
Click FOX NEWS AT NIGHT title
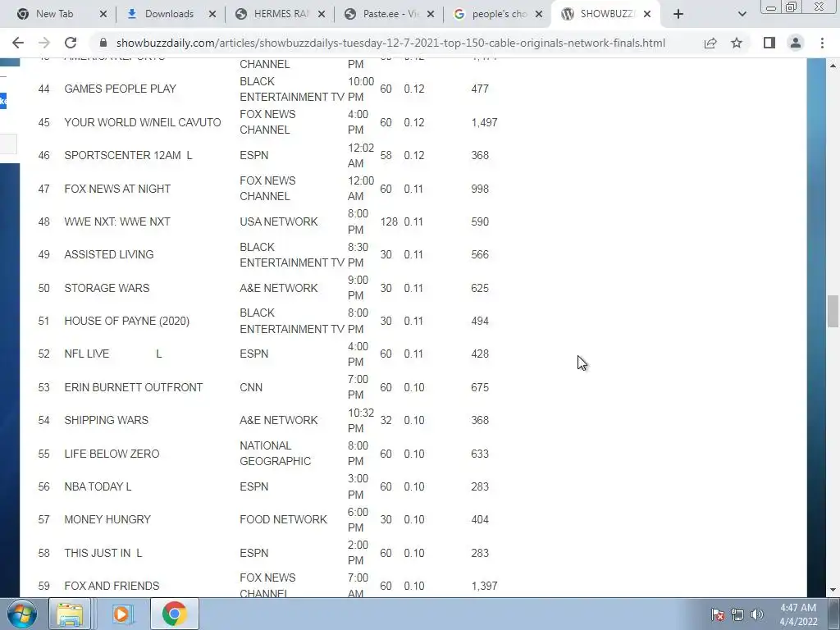pos(117,189)
